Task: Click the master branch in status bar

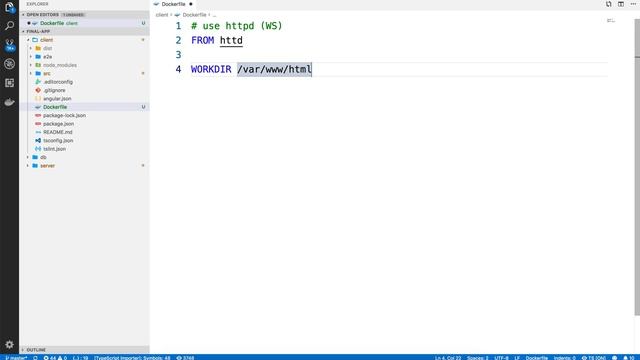Action: point(16,358)
